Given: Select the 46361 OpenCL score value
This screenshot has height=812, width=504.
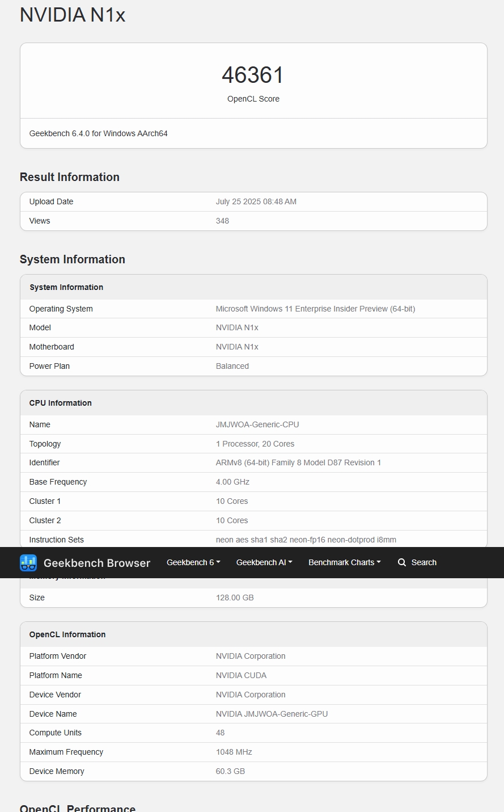Looking at the screenshot, I should (253, 75).
